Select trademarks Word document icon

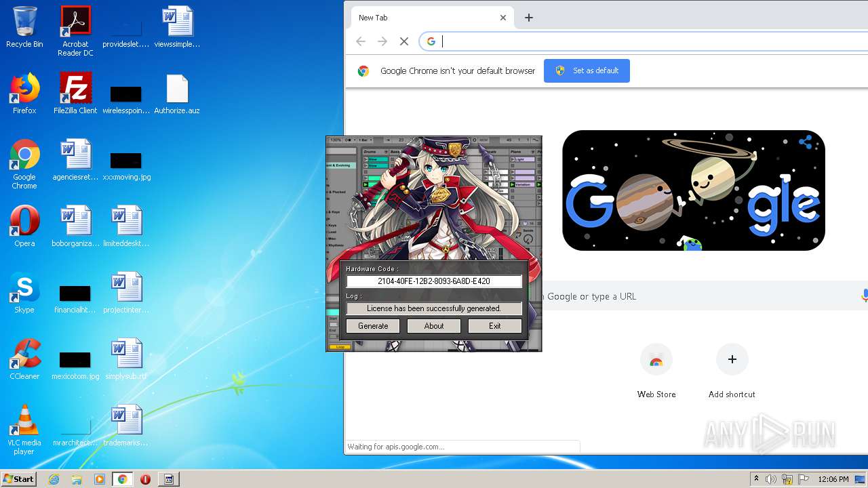point(126,426)
